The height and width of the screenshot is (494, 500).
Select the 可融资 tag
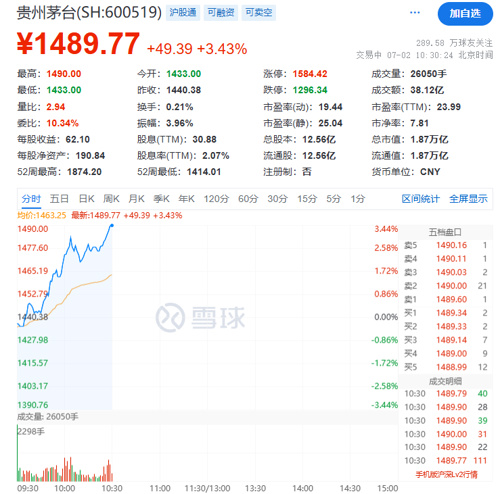[x=221, y=13]
